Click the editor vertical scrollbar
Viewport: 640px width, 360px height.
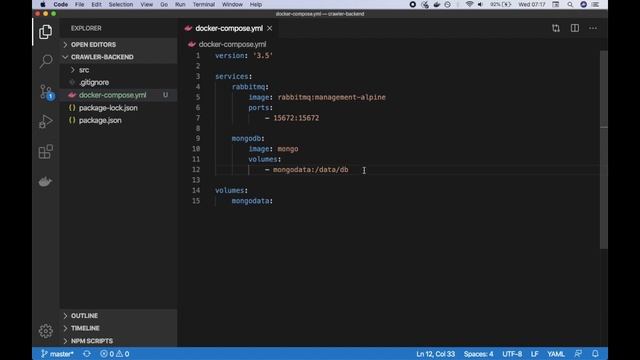pos(604,149)
